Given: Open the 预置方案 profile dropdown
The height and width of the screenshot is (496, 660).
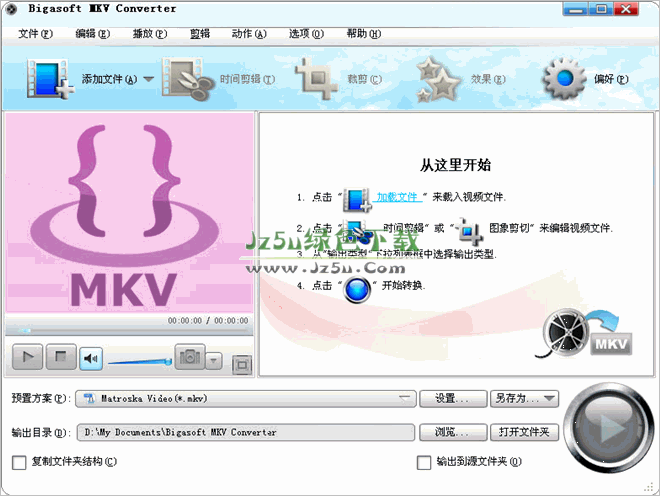Looking at the screenshot, I should point(246,398).
